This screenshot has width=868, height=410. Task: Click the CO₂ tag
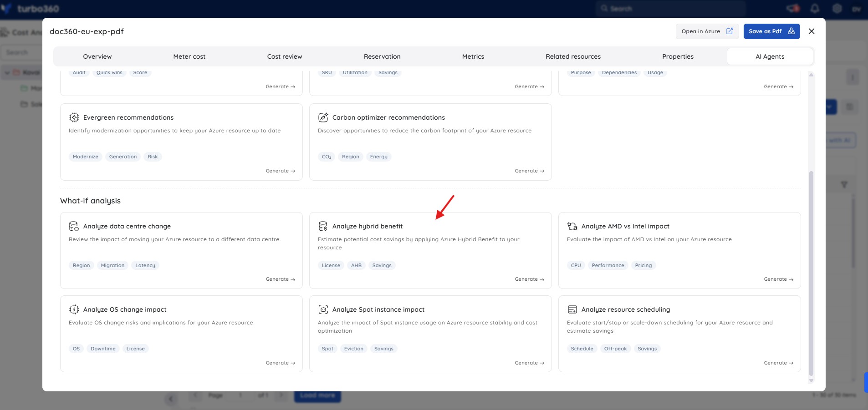pos(327,157)
